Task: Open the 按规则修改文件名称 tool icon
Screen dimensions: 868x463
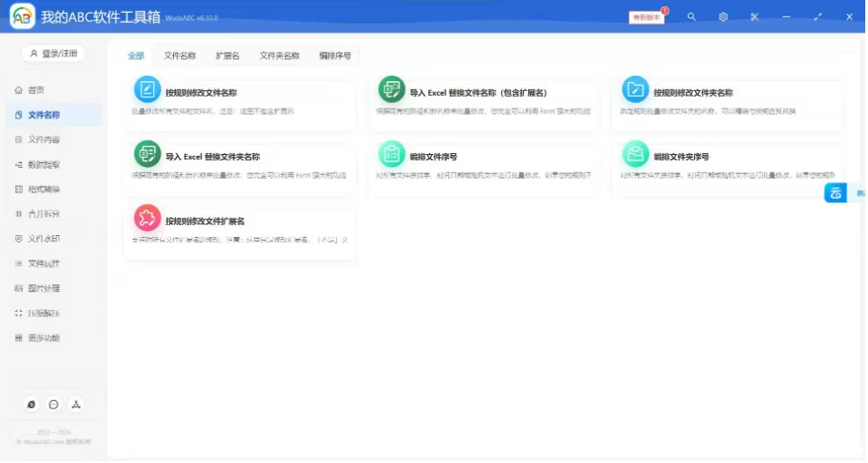Action: click(x=147, y=89)
